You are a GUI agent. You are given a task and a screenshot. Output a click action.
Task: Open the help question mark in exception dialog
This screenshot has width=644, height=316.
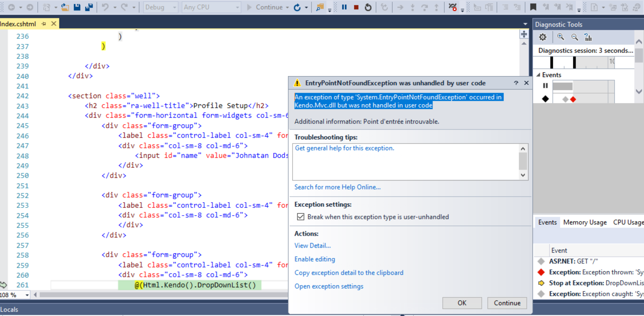[516, 83]
